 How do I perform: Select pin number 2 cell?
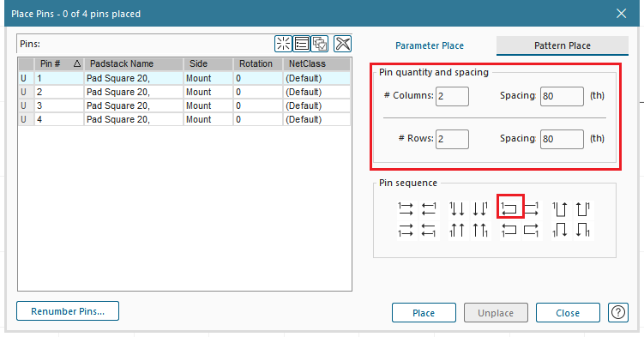[59, 92]
